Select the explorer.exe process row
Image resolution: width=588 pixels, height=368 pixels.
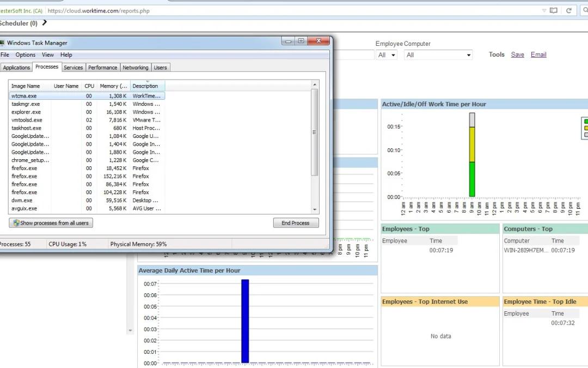87,112
